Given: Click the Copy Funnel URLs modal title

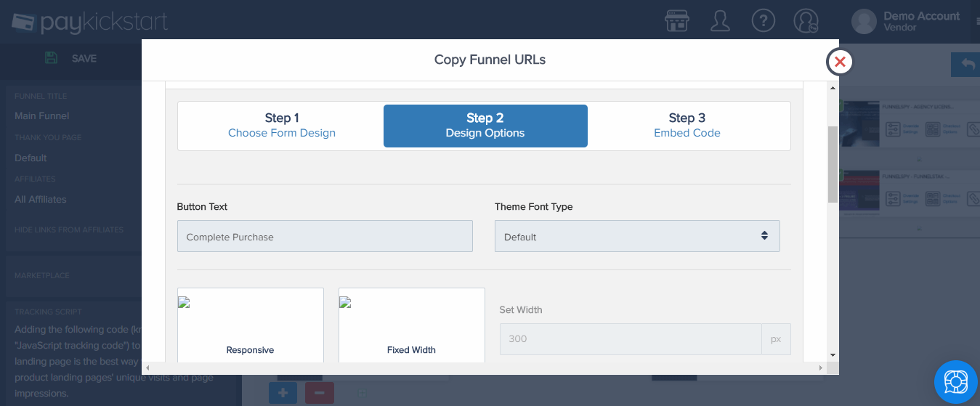Looking at the screenshot, I should [490, 60].
